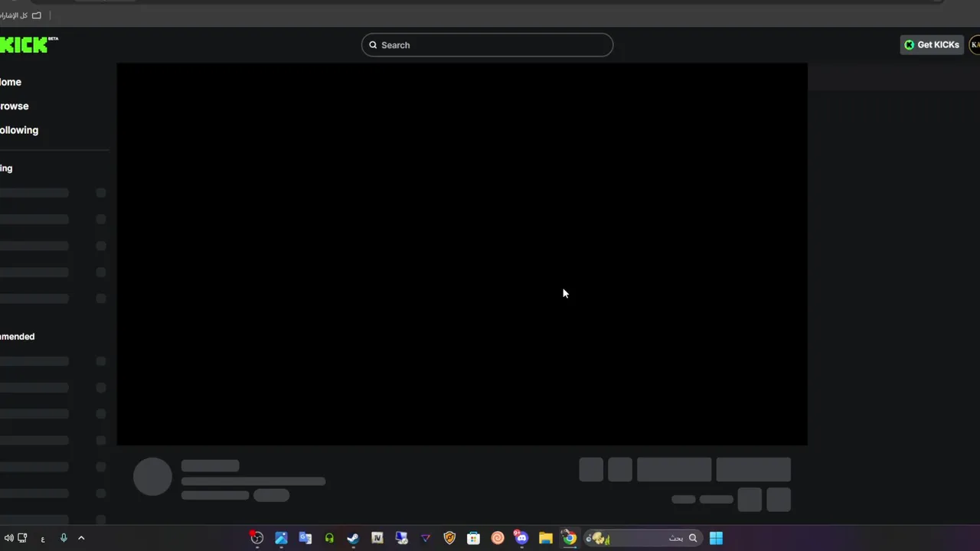Go to Browse in the sidebar

[x=14, y=106]
